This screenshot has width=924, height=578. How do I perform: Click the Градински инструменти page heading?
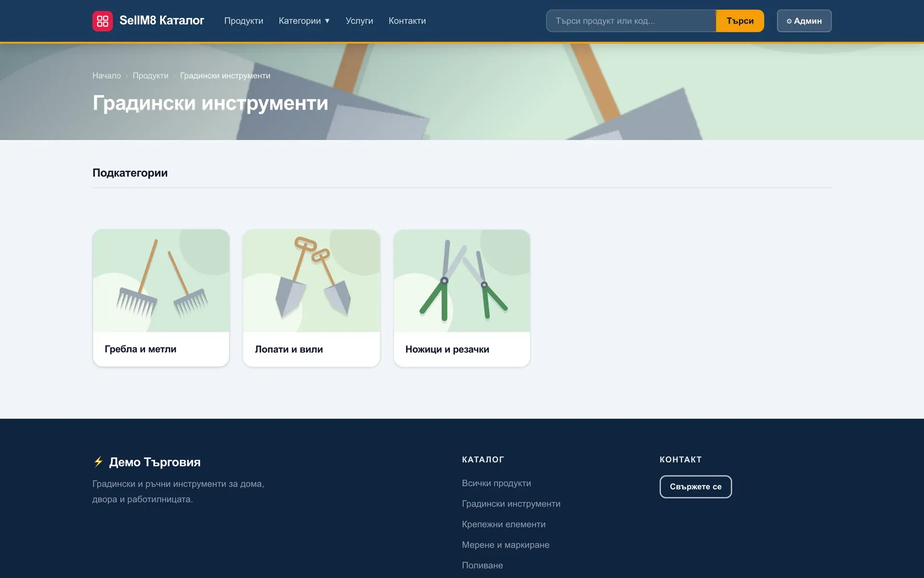[210, 103]
